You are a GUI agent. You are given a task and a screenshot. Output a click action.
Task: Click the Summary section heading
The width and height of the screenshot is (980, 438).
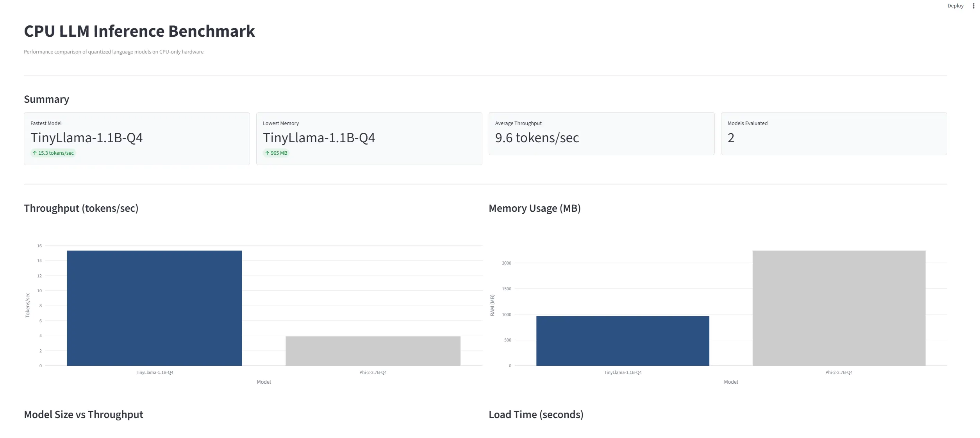(46, 99)
